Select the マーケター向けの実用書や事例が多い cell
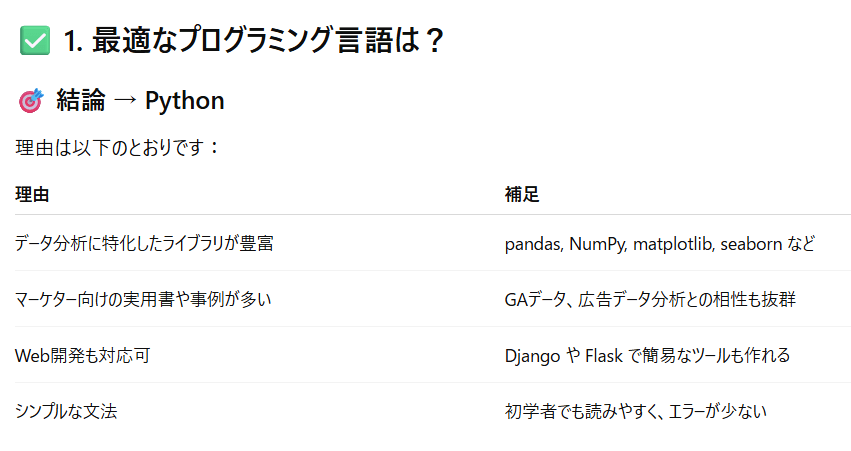Viewport: 851px width, 451px height. click(x=143, y=299)
